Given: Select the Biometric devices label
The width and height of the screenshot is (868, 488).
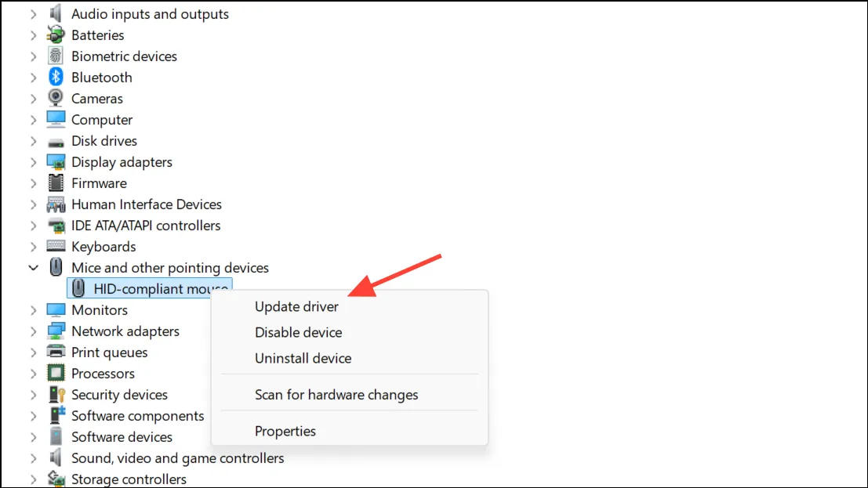Looking at the screenshot, I should [x=124, y=56].
